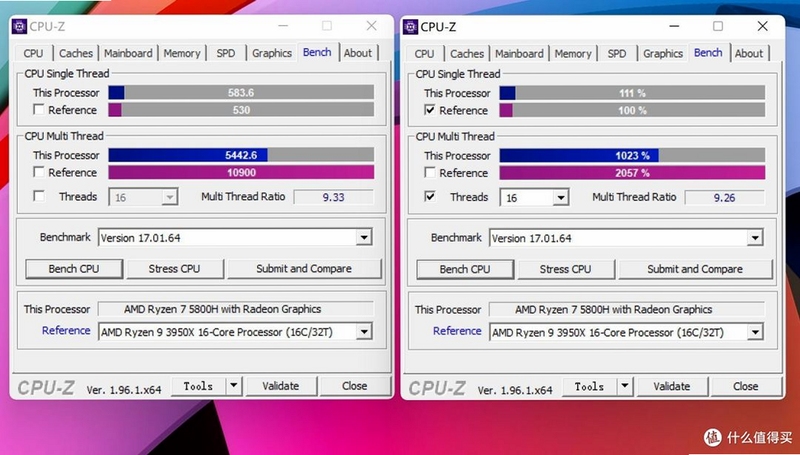The width and height of the screenshot is (800, 455).
Task: Click Close button at bottom of right window
Action: pyautogui.click(x=745, y=387)
